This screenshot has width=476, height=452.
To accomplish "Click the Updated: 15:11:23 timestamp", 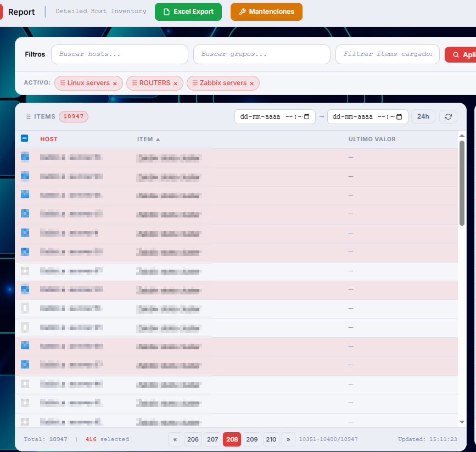I will point(428,439).
